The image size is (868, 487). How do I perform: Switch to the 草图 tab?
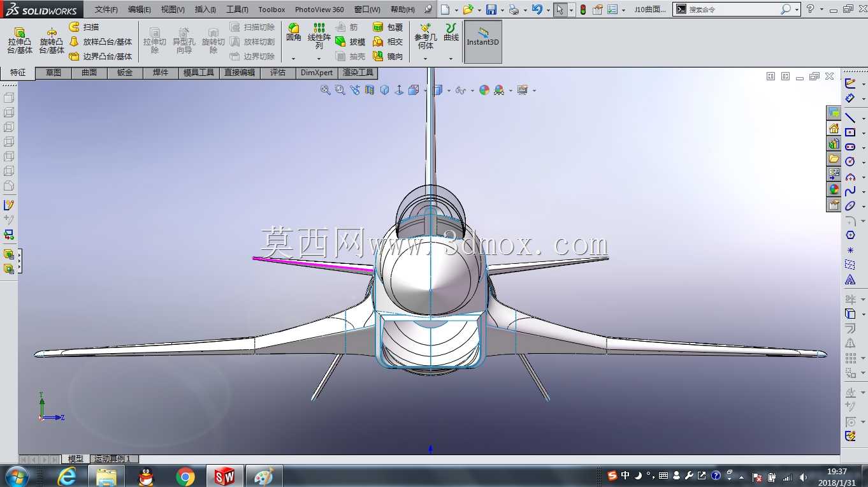click(54, 73)
